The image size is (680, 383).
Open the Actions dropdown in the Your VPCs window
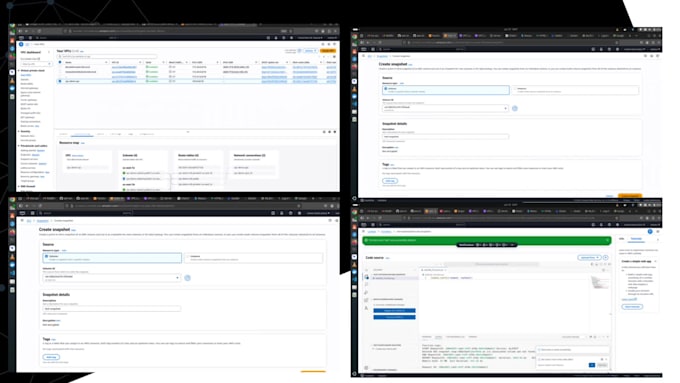(x=310, y=51)
